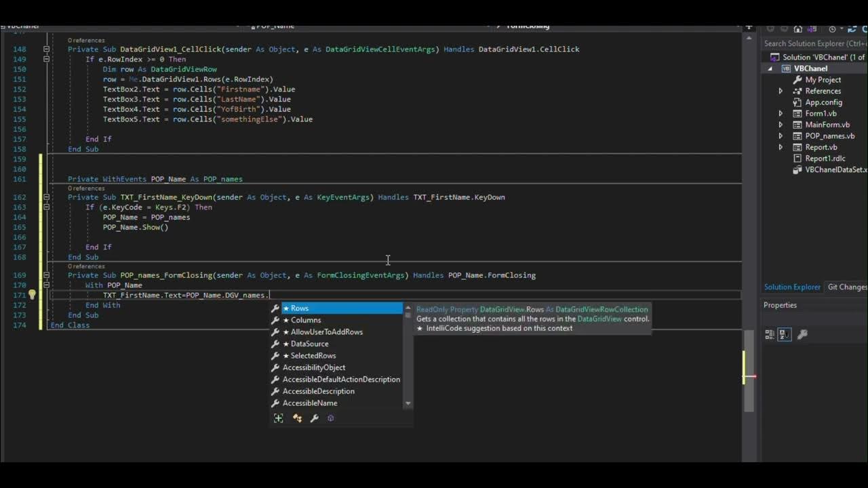Screen dimensions: 868x488
Task: Click the Search Solution Explorer field
Action: [x=815, y=43]
